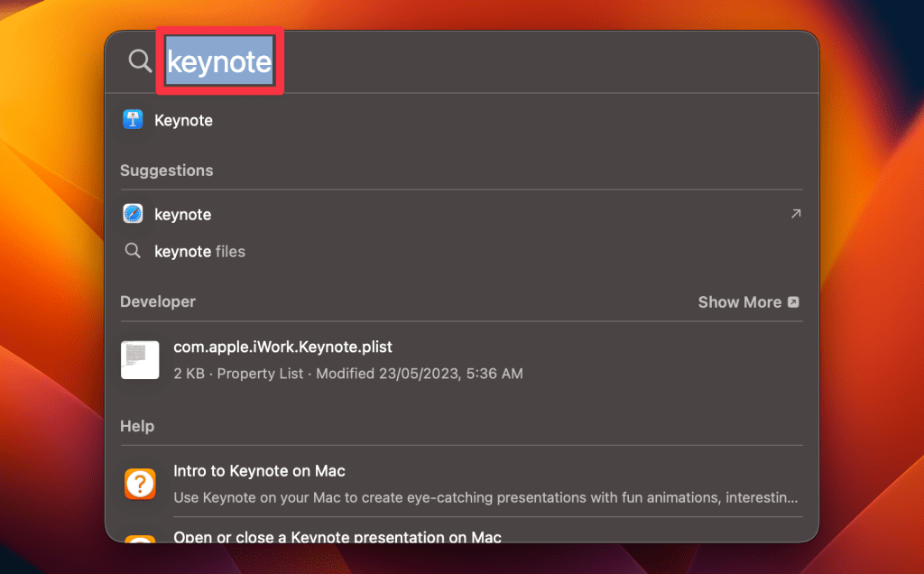Click the Use Keynote on your Mac description
Image resolution: width=924 pixels, height=574 pixels.
(x=485, y=497)
